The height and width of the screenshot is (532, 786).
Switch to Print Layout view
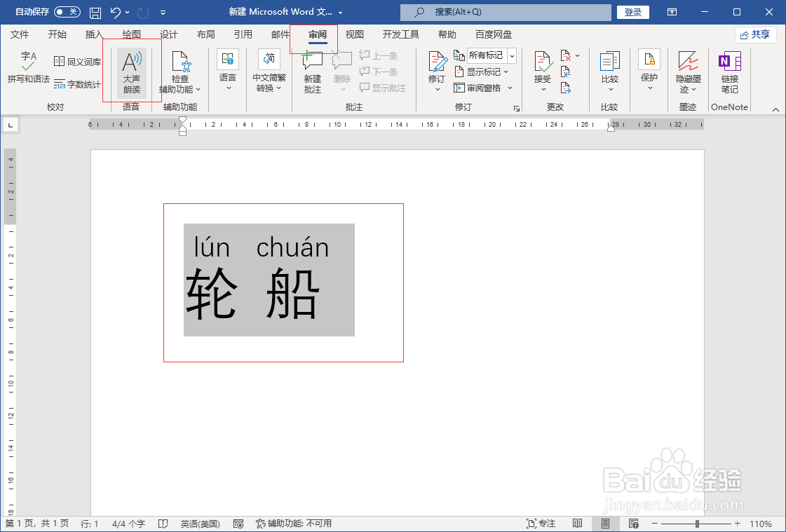point(606,524)
